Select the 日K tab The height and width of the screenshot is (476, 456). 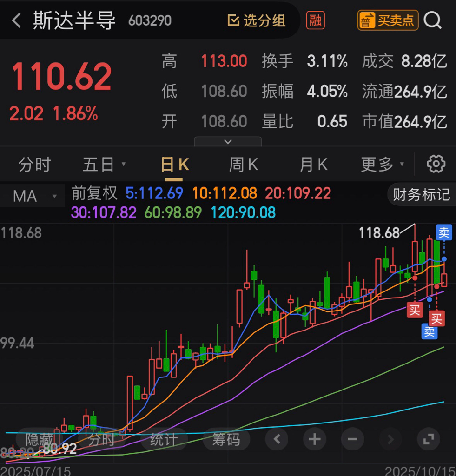tap(175, 165)
